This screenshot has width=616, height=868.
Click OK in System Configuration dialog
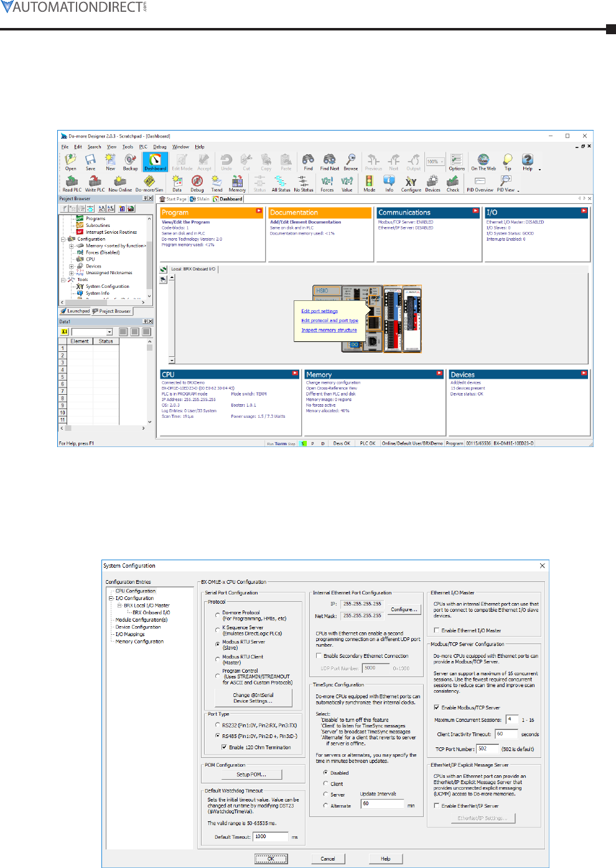coord(271,859)
